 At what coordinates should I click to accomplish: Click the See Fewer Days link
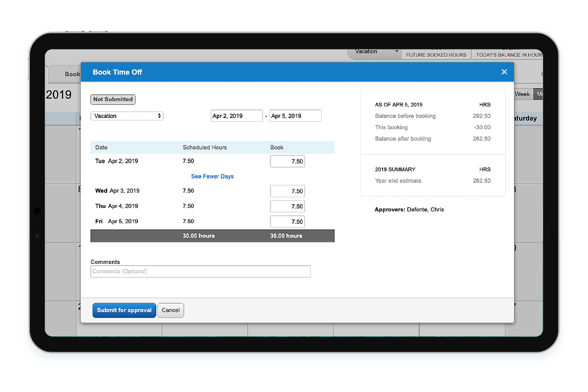pos(212,177)
